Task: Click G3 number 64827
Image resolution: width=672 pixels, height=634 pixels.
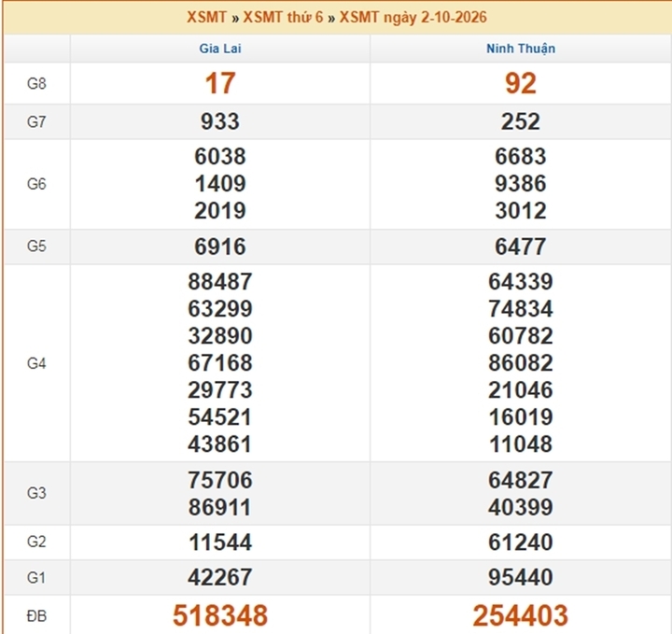Action: click(521, 480)
